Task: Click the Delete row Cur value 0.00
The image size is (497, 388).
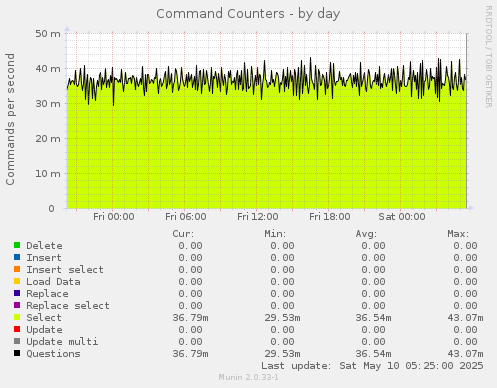Action: pos(190,246)
